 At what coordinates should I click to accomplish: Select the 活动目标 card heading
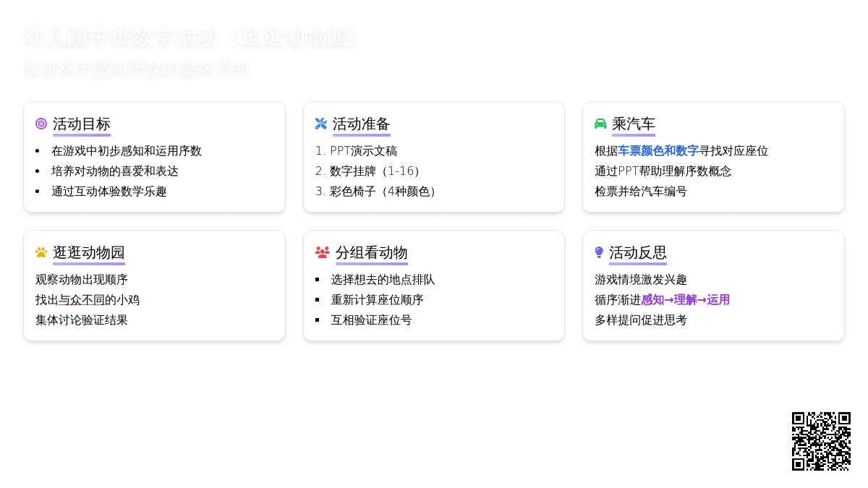coord(82,124)
